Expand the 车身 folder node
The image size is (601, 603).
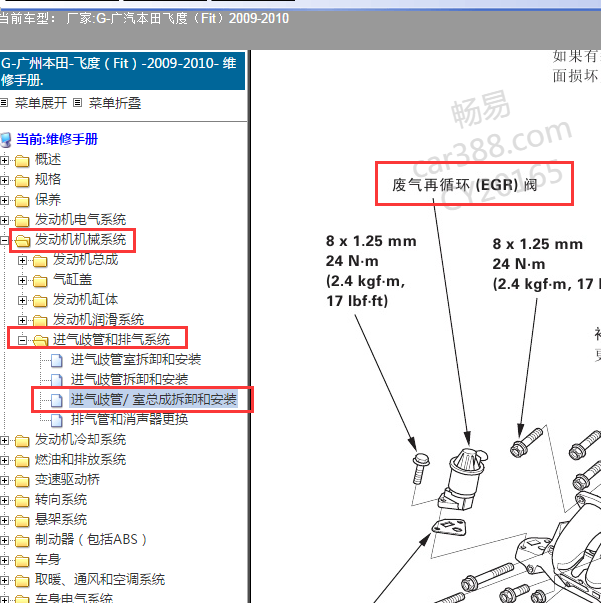(x=4, y=560)
